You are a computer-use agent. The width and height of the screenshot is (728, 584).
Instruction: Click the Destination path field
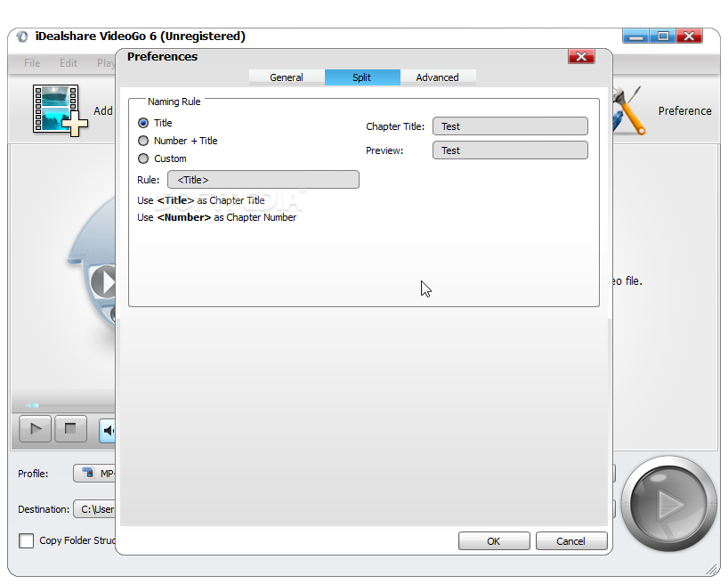coord(94,509)
